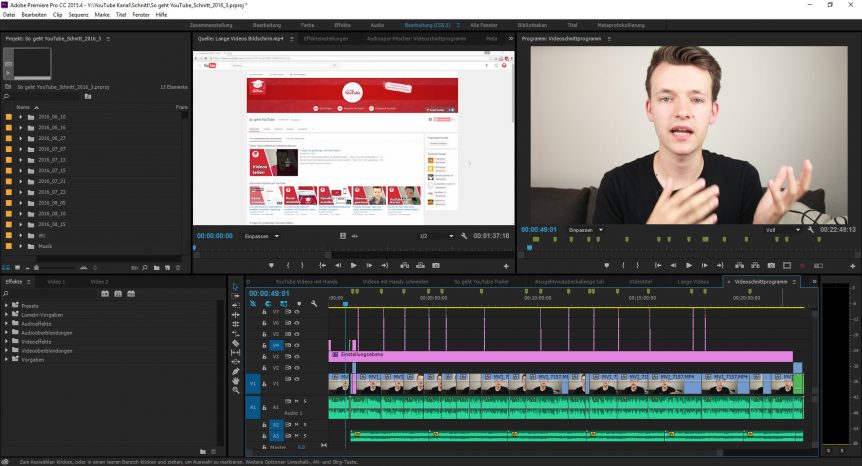Click Overwrite button in Source monitor
Screen dimensions: 862x466
(x=421, y=265)
